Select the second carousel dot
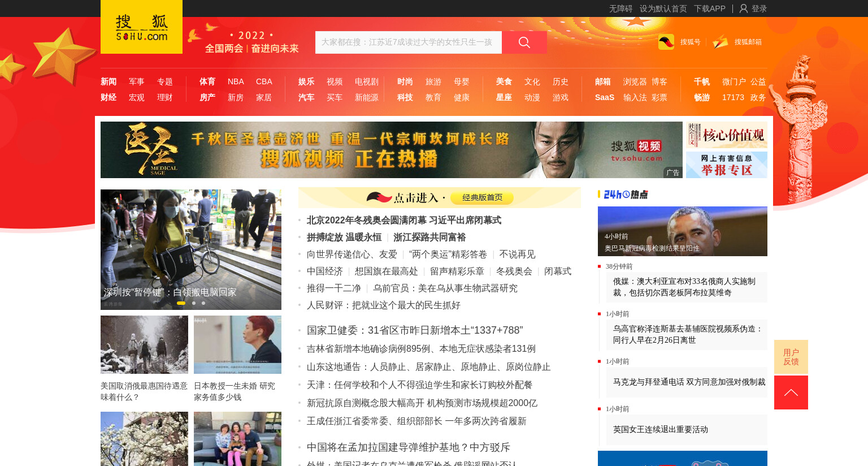The height and width of the screenshot is (466, 868). click(x=194, y=303)
